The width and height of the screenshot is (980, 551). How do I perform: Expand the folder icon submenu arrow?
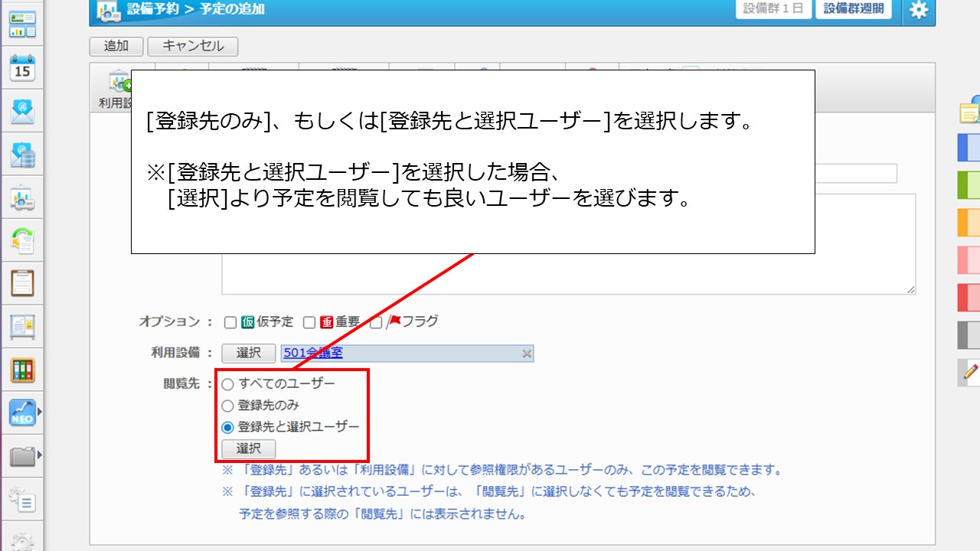pos(39,456)
